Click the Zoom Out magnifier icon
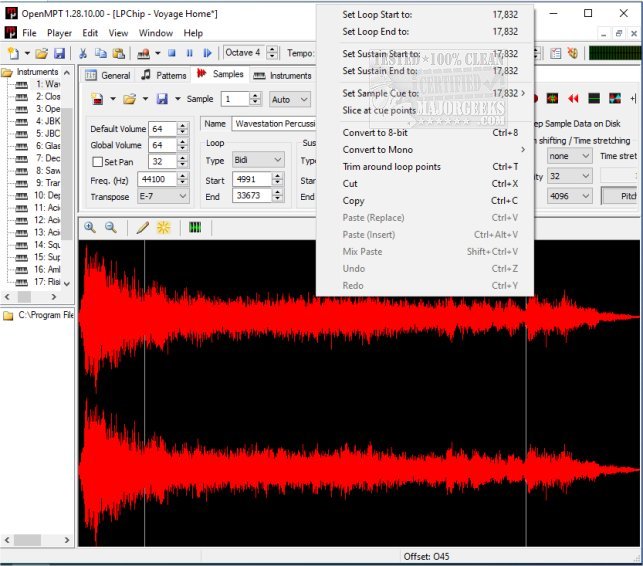 point(111,227)
